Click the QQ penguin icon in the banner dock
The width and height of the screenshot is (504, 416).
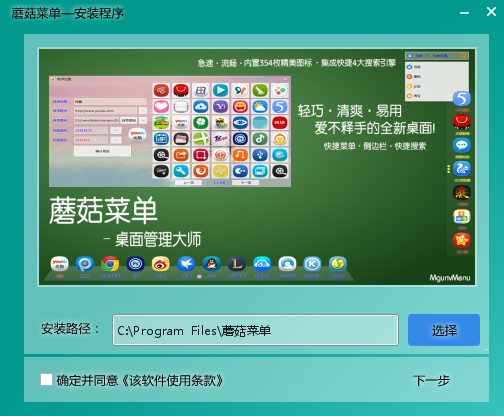211,264
